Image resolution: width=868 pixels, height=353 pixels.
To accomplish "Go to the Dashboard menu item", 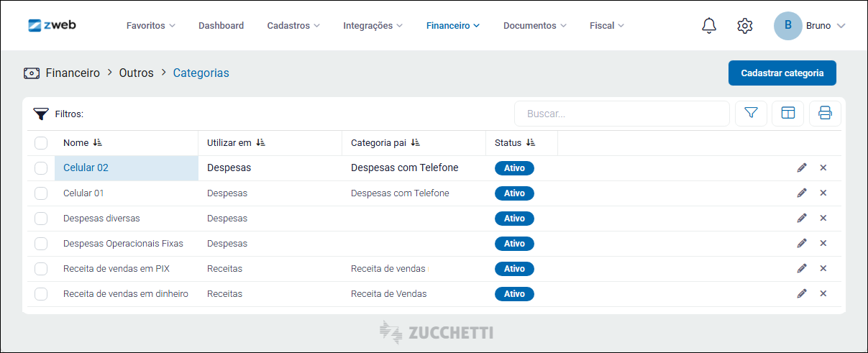I will coord(221,26).
